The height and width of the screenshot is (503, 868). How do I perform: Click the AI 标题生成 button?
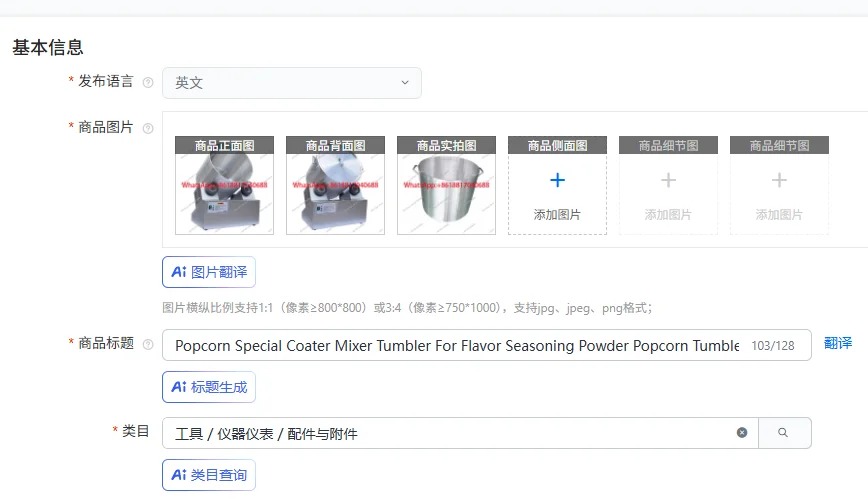coord(209,387)
